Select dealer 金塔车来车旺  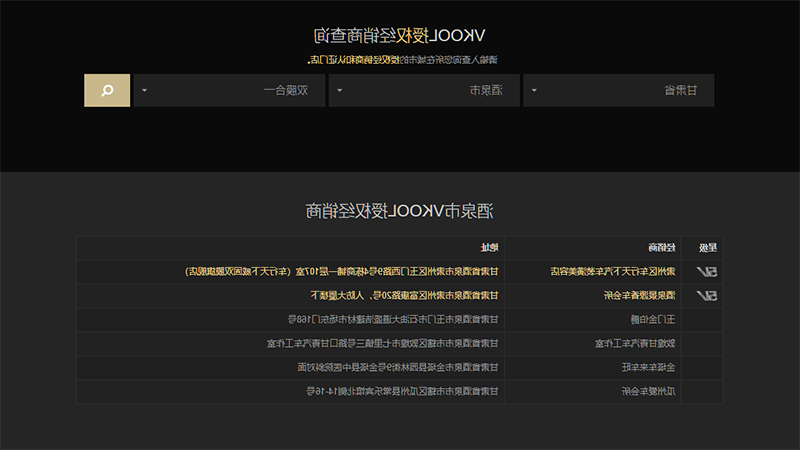point(648,367)
